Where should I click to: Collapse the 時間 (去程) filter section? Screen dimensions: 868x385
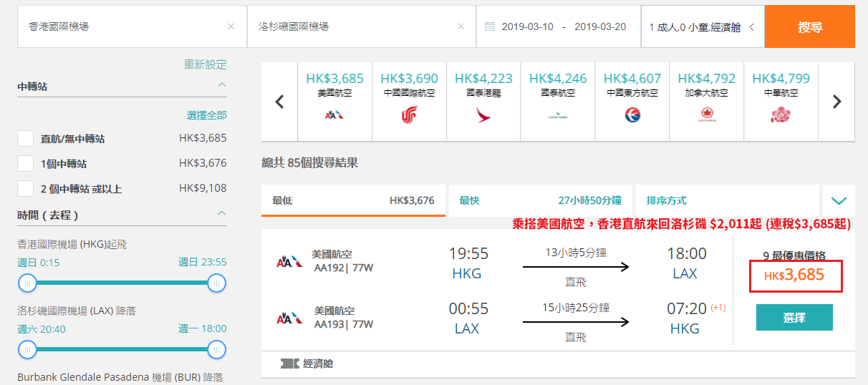[x=222, y=213]
